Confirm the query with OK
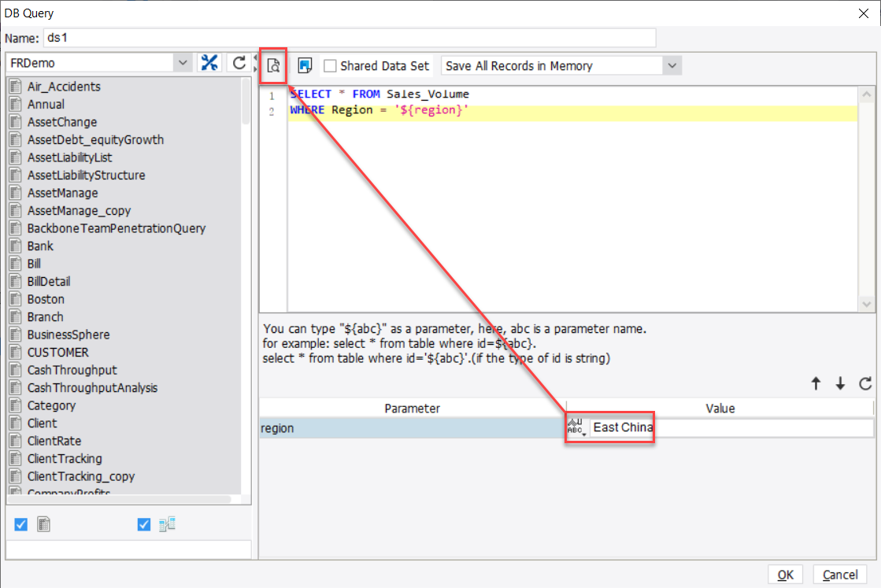The height and width of the screenshot is (588, 881). (785, 575)
